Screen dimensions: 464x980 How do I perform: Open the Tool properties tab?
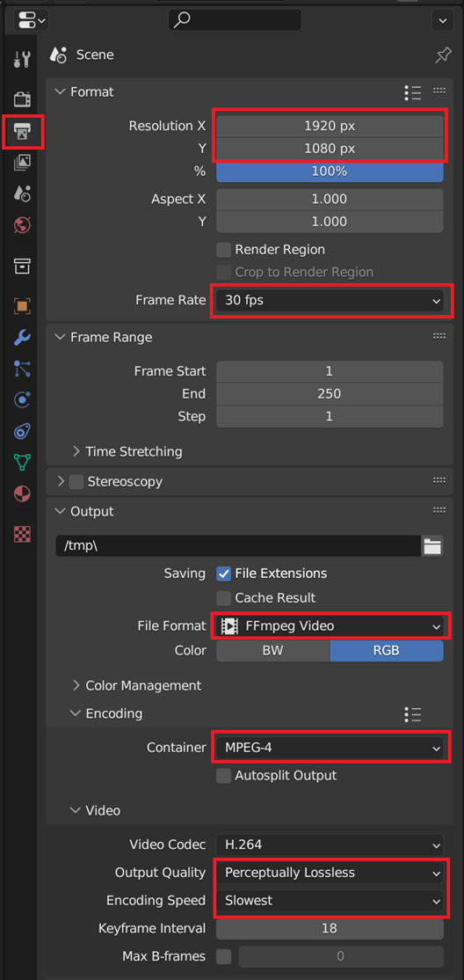pyautogui.click(x=22, y=60)
